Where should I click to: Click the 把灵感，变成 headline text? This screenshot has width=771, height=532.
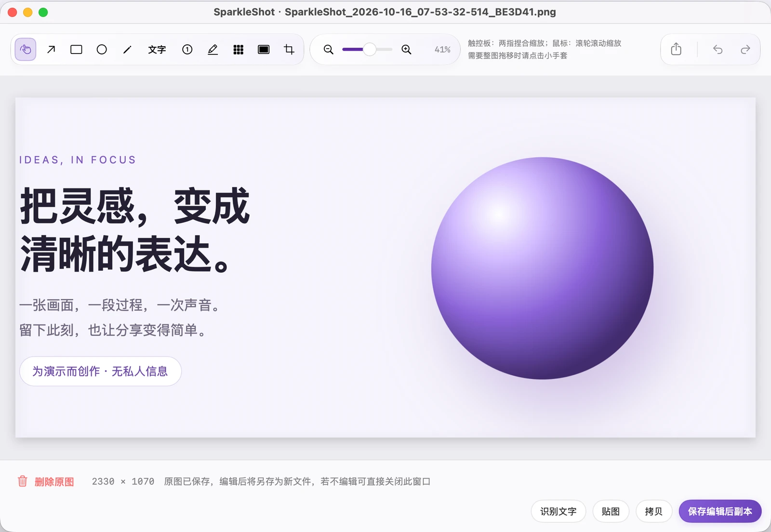click(x=135, y=207)
